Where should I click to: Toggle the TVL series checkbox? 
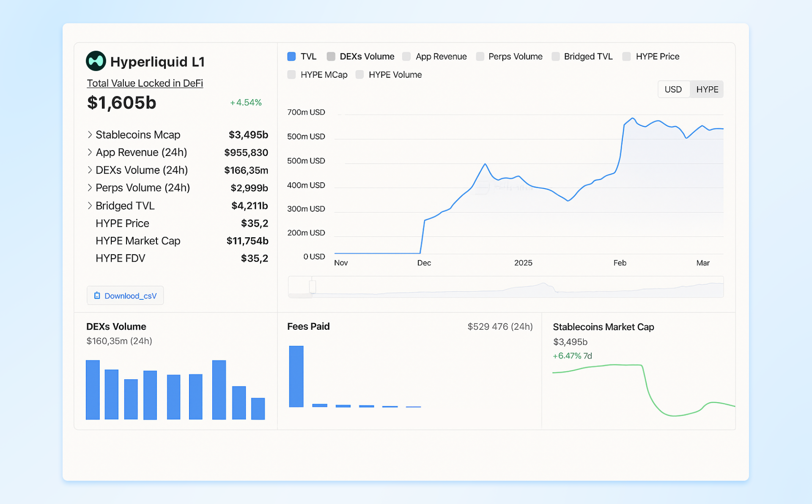[291, 57]
